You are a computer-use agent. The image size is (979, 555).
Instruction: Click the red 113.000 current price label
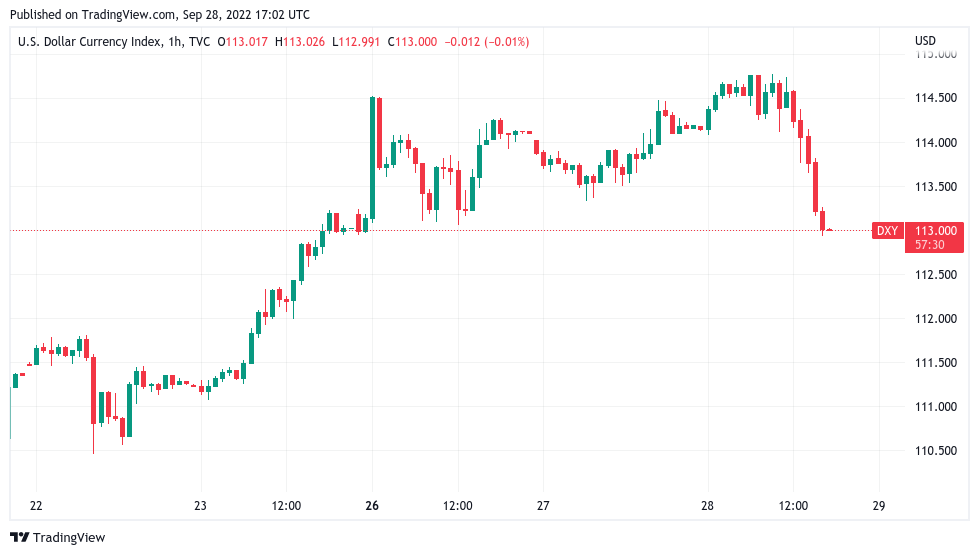935,231
